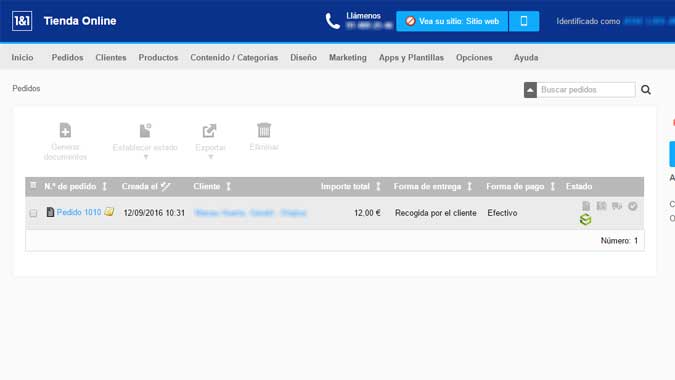
Task: Open Exportar dropdown
Action: [x=210, y=142]
